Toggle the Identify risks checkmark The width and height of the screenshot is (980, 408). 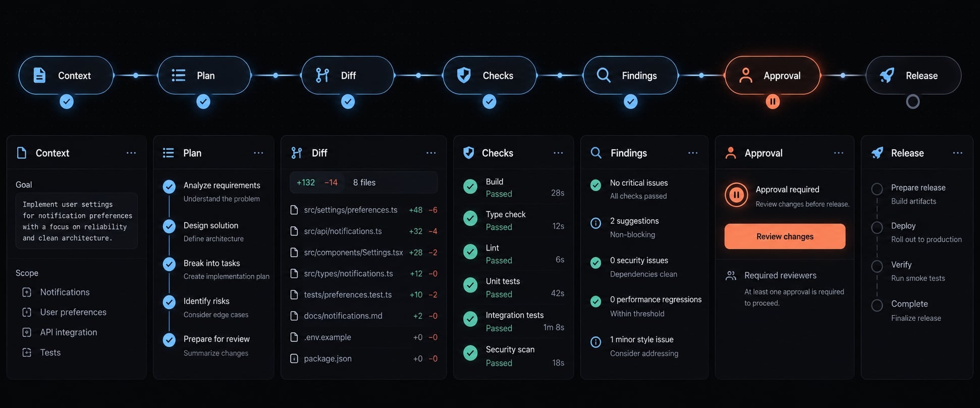point(169,302)
